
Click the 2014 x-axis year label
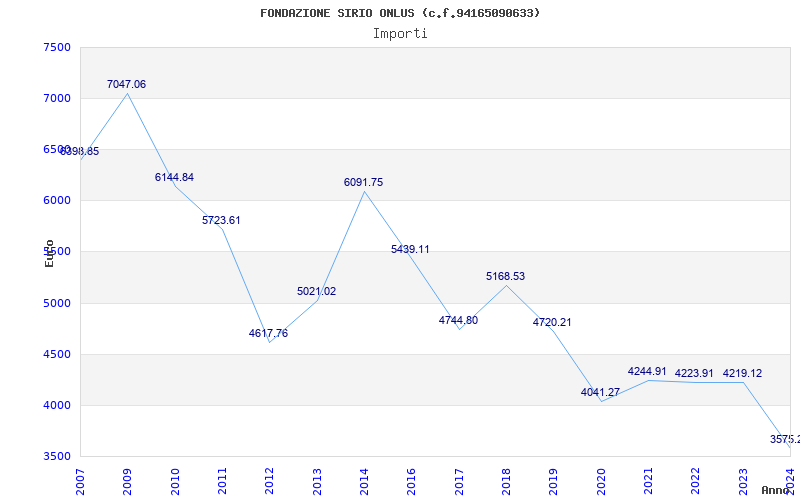[x=364, y=482]
